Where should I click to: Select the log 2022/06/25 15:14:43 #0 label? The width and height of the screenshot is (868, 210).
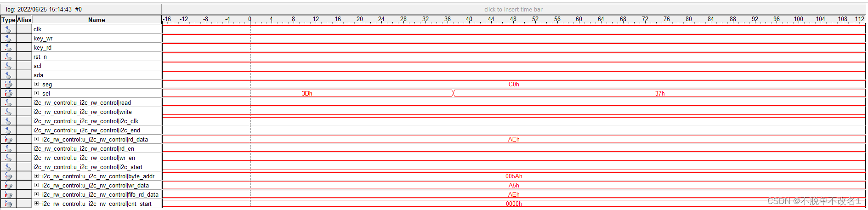44,9
